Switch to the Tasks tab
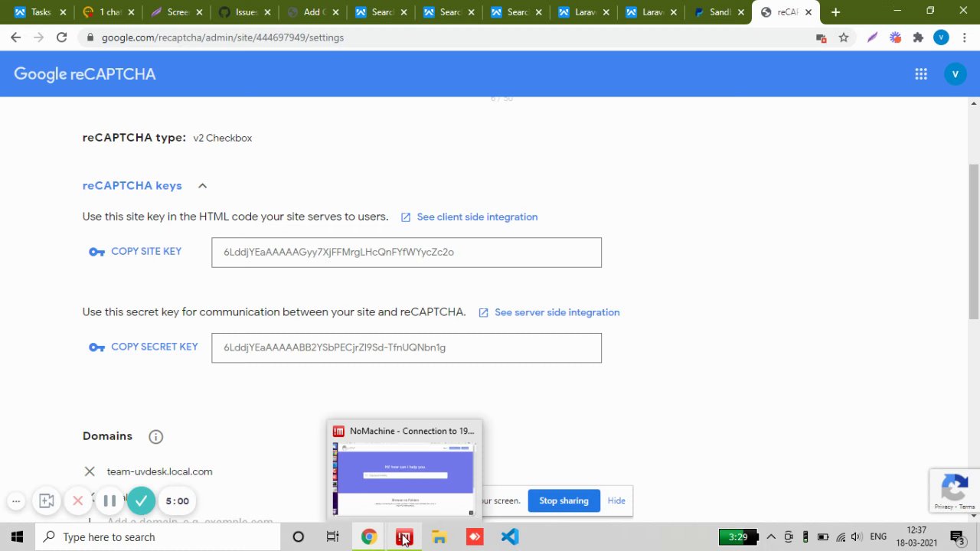Image resolution: width=980 pixels, height=551 pixels. (38, 12)
